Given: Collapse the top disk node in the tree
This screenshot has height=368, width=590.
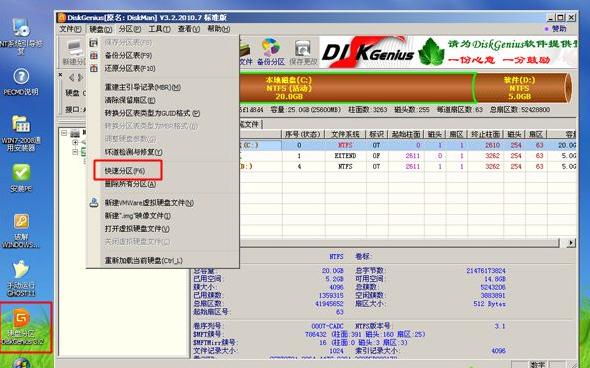Looking at the screenshot, I should pyautogui.click(x=64, y=133).
